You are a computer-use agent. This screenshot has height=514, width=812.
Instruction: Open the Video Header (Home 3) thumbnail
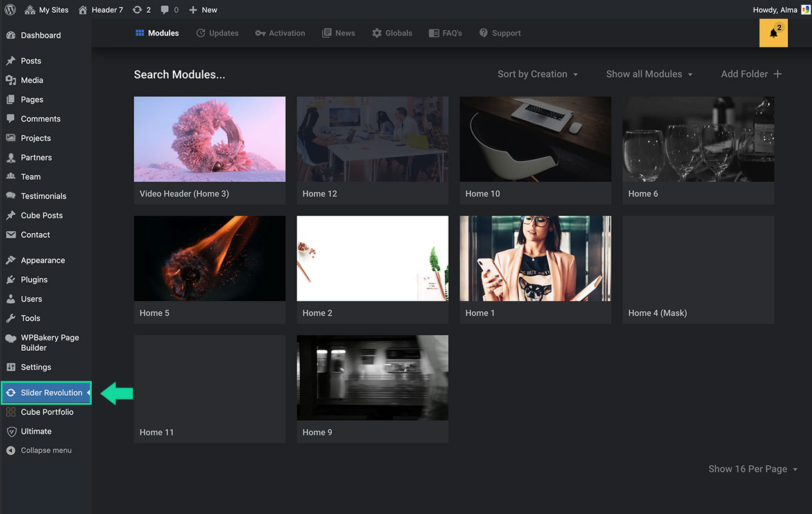tap(209, 139)
